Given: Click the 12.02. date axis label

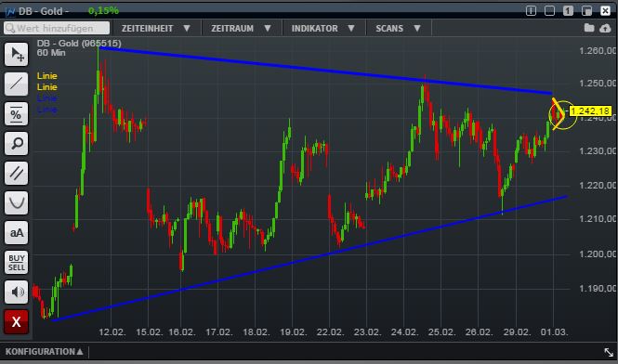Looking at the screenshot, I should (x=112, y=332).
